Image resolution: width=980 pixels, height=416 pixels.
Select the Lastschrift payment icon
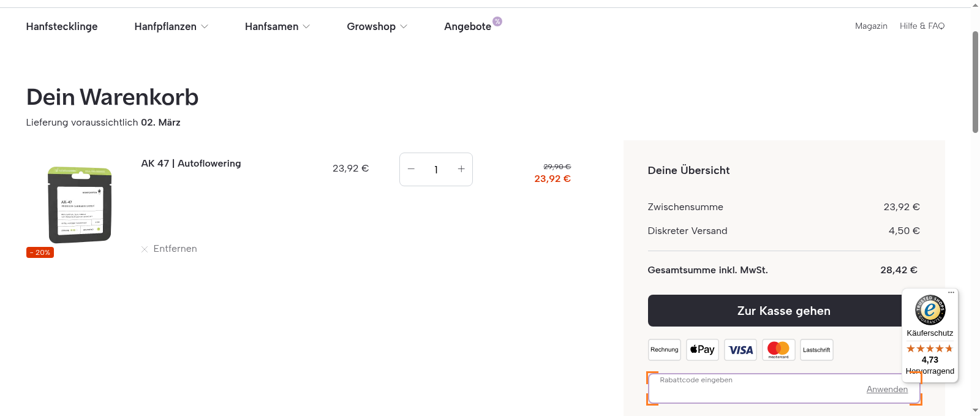click(816, 350)
